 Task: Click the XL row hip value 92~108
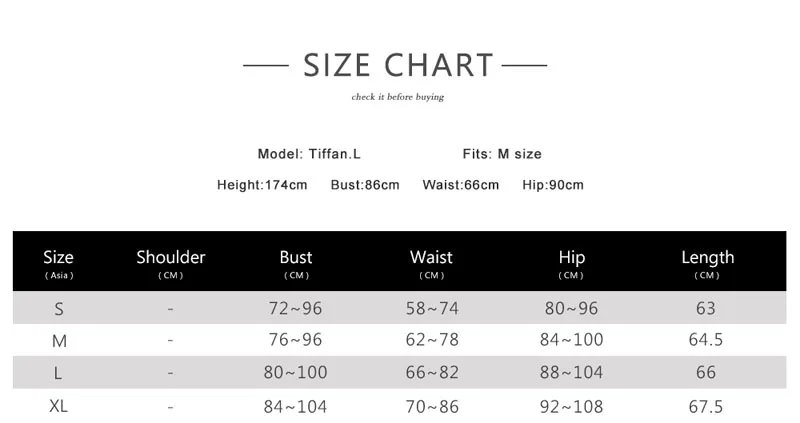coord(571,406)
